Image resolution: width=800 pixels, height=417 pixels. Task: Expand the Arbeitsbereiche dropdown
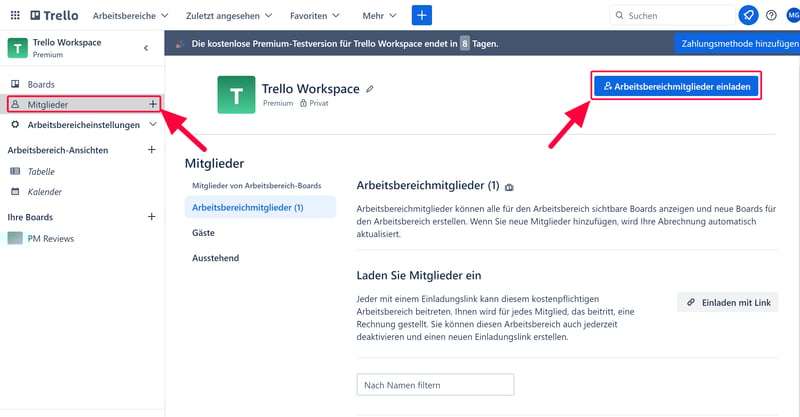tap(130, 16)
